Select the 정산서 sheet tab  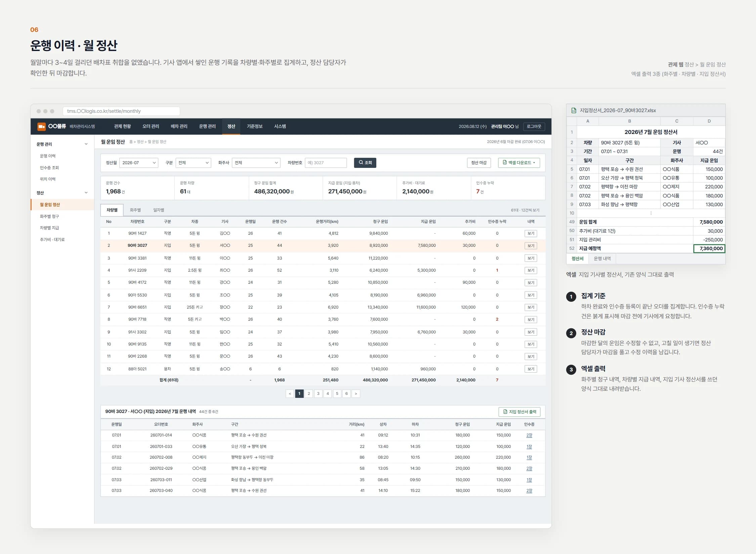point(577,259)
